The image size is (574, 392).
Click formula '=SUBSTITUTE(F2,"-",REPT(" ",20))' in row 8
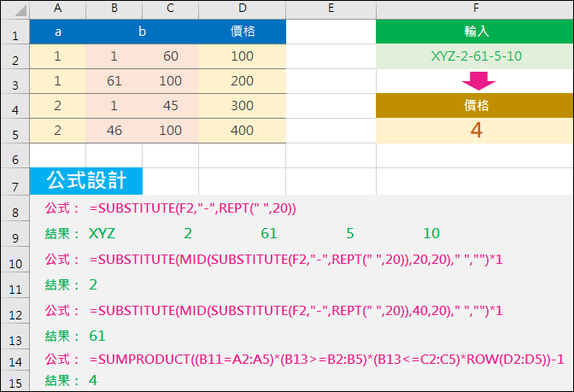(193, 208)
